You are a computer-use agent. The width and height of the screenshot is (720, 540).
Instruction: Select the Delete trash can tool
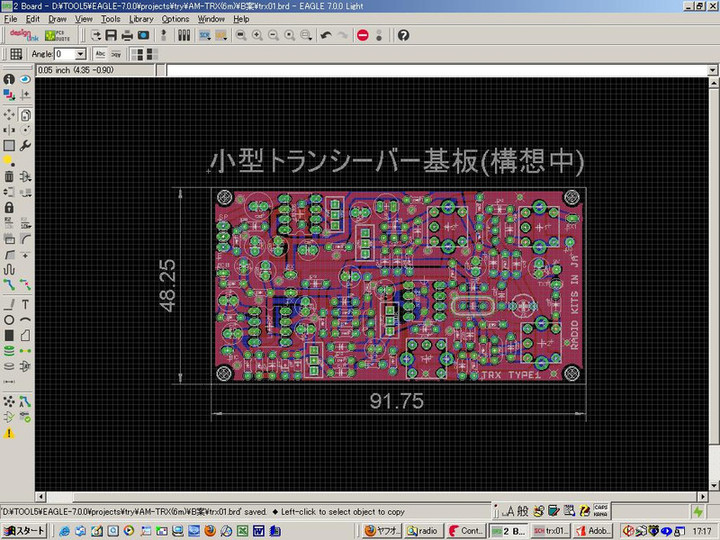point(9,176)
